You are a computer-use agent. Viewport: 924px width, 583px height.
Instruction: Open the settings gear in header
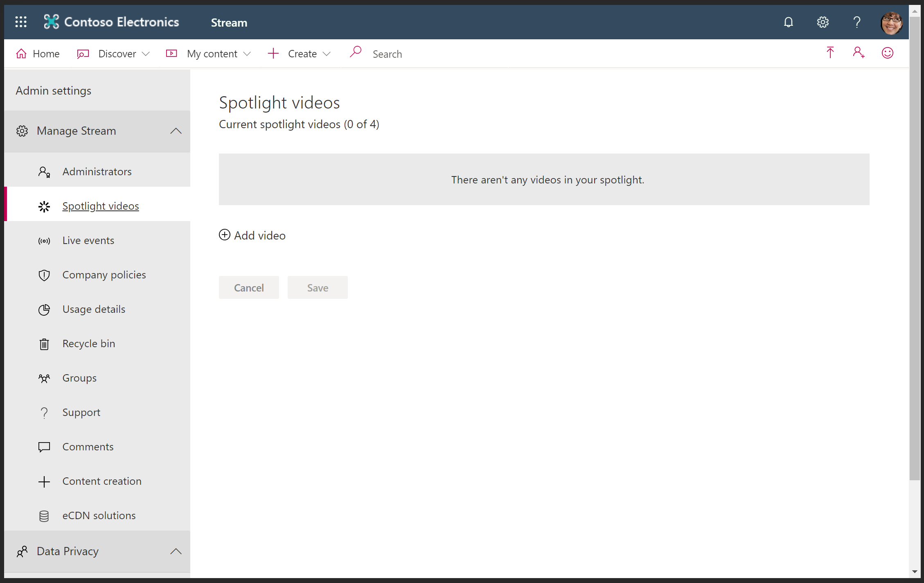click(x=823, y=22)
